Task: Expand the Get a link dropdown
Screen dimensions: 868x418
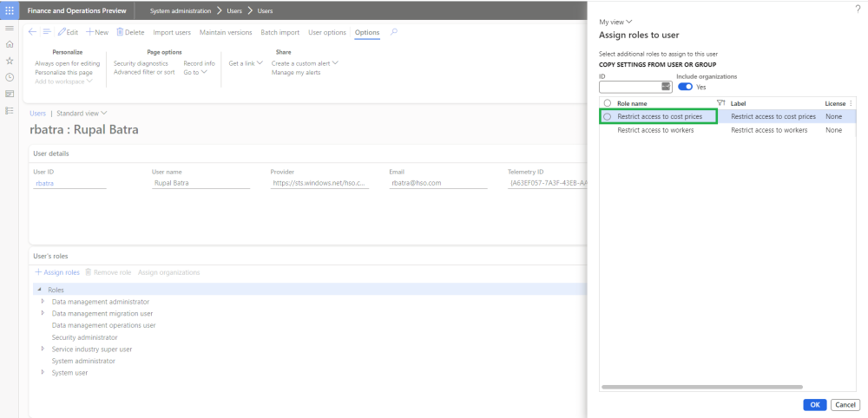Action: click(x=246, y=63)
